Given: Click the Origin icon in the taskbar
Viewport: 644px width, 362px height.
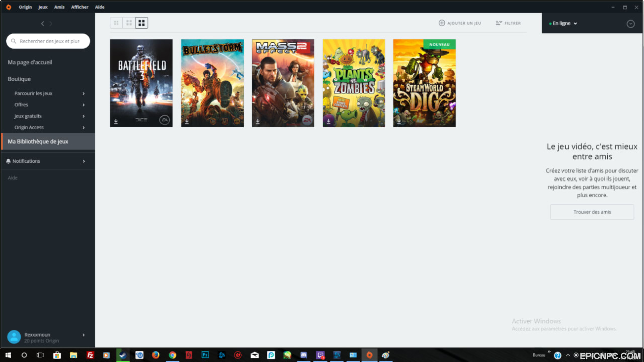Looking at the screenshot, I should tap(369, 355).
